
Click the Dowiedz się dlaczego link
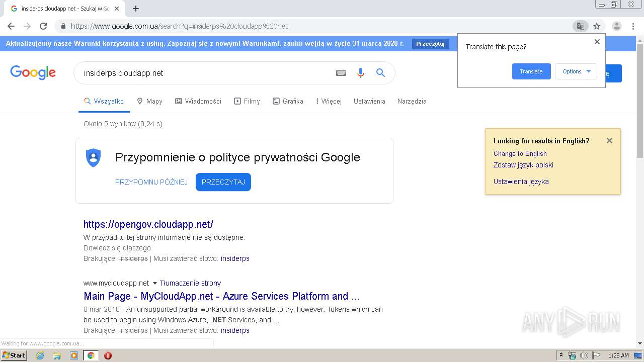[x=117, y=248]
